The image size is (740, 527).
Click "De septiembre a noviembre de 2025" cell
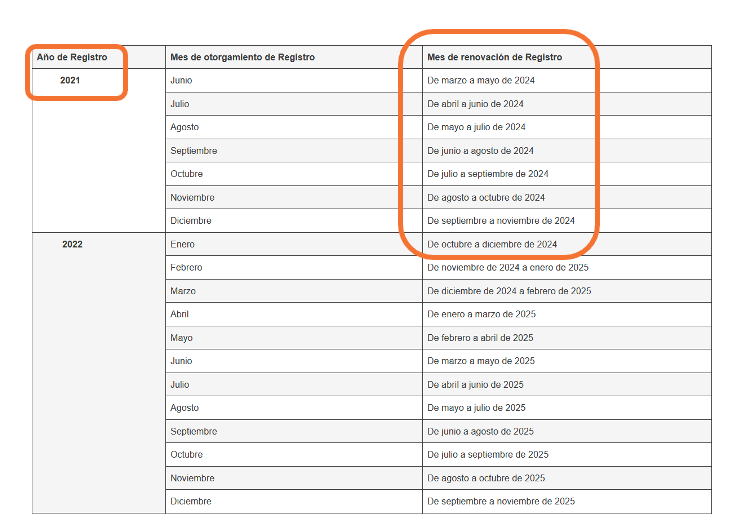(501, 501)
